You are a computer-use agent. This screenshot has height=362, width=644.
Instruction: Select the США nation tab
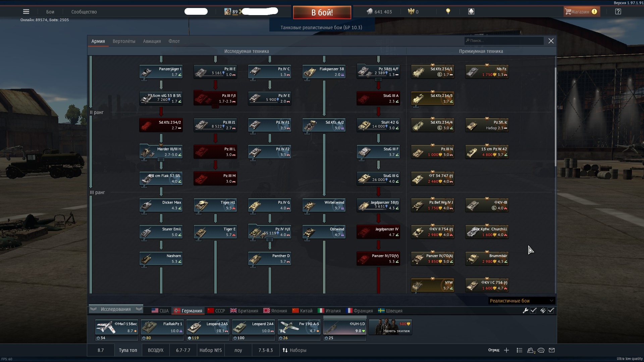point(160,311)
